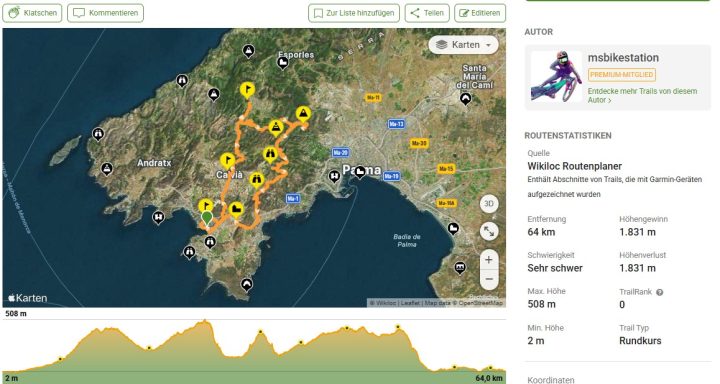This screenshot has height=384, width=720.
Task: Zoom in on the map with plus
Action: click(489, 260)
